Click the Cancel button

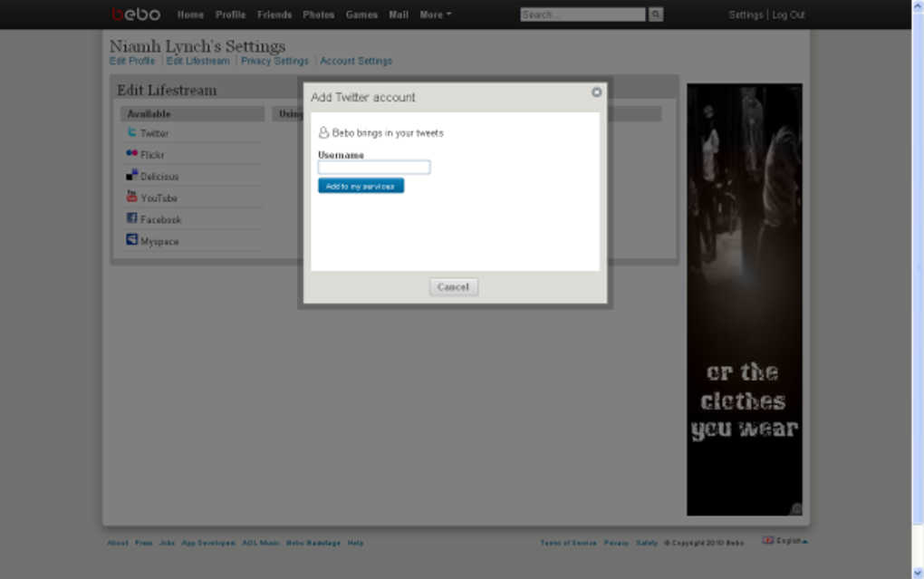click(x=453, y=287)
